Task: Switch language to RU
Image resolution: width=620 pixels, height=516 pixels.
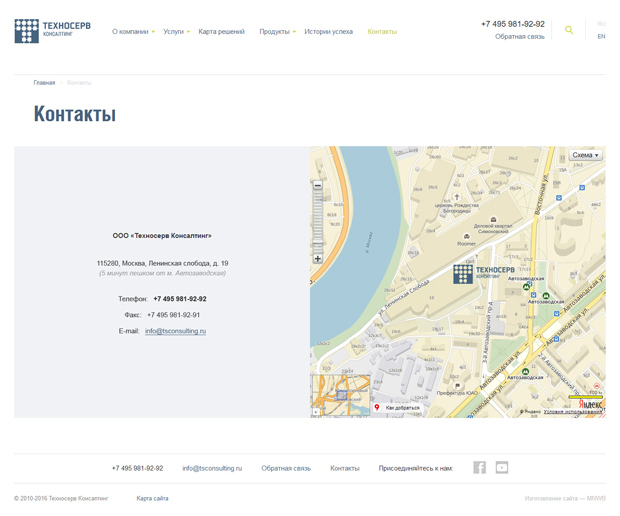Action: pos(601,24)
